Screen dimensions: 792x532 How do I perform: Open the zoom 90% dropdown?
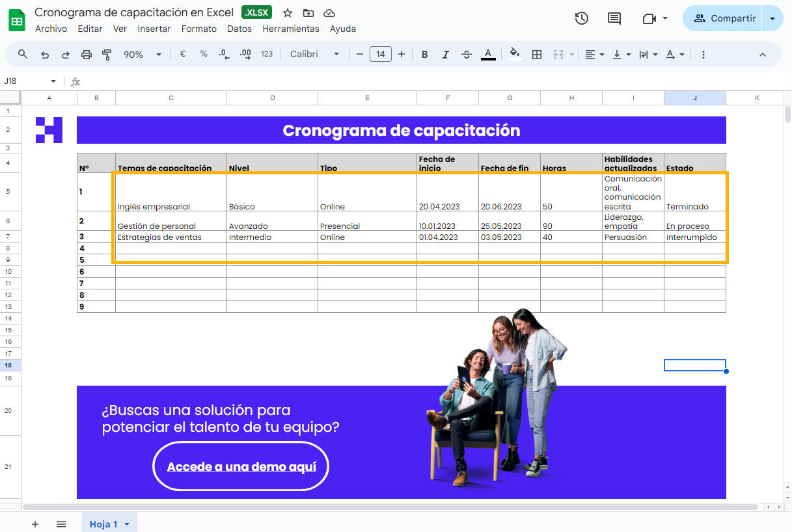click(142, 55)
